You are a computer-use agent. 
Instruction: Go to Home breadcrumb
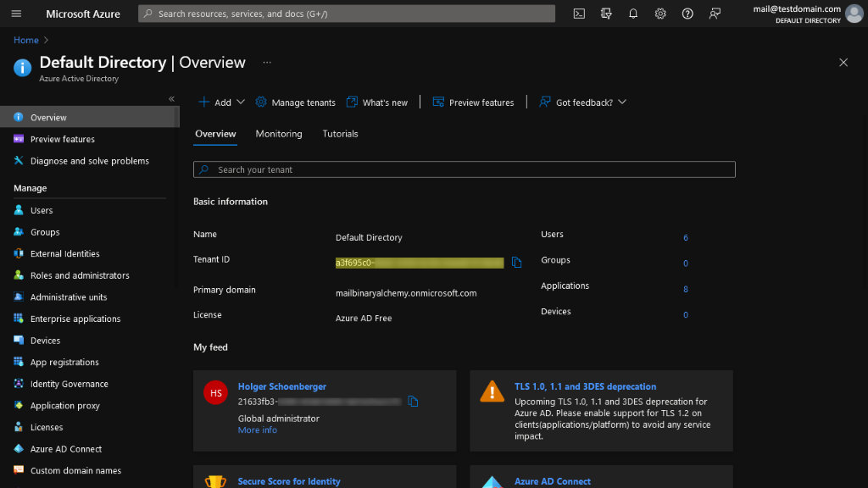click(x=26, y=40)
